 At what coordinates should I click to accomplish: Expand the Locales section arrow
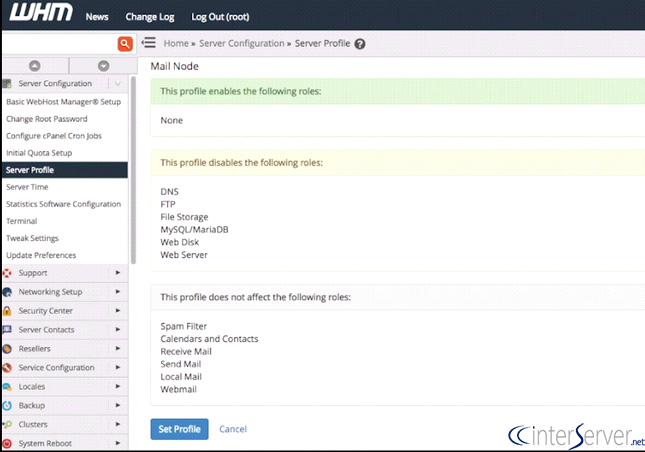coord(118,386)
